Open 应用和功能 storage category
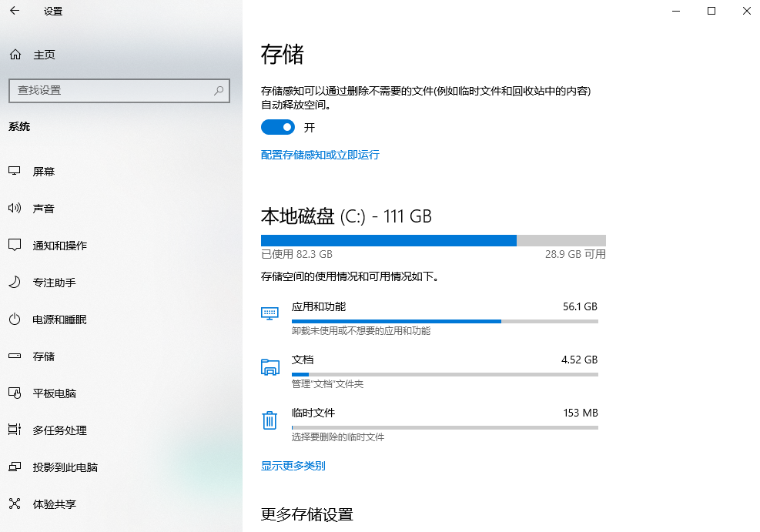 click(430, 318)
